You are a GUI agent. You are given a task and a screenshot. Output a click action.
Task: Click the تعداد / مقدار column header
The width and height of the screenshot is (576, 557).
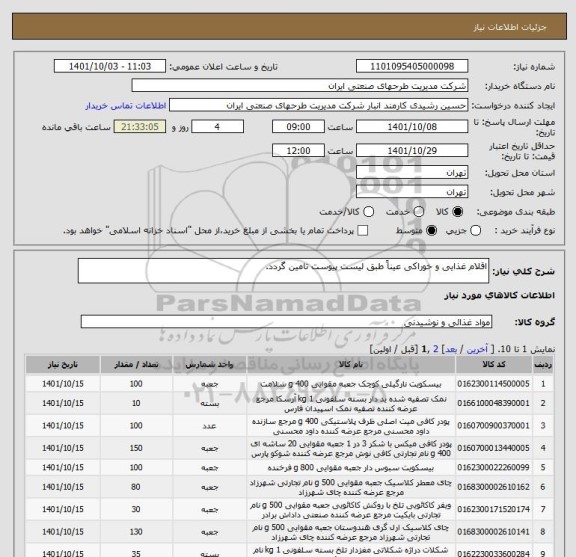(x=136, y=364)
